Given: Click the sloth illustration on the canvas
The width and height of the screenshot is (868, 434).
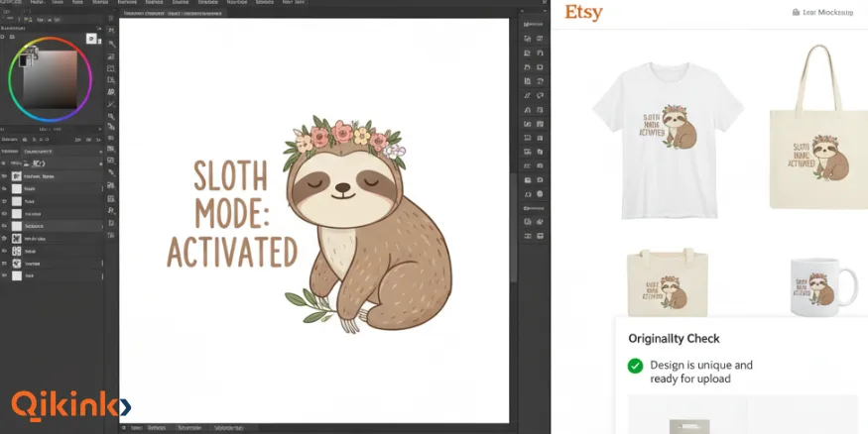Looking at the screenshot, I should (368, 226).
